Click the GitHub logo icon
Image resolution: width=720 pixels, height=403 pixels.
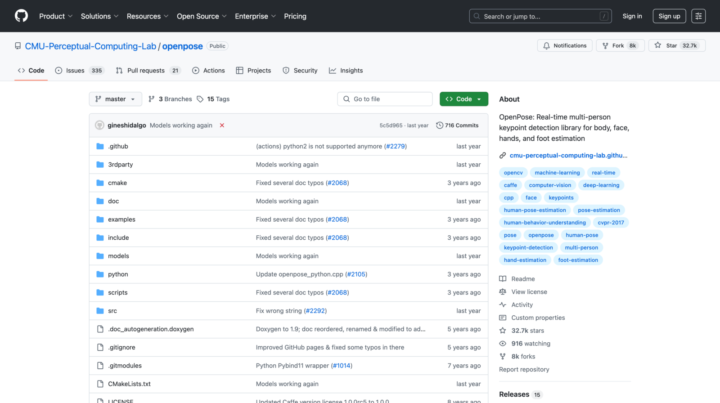(x=21, y=16)
